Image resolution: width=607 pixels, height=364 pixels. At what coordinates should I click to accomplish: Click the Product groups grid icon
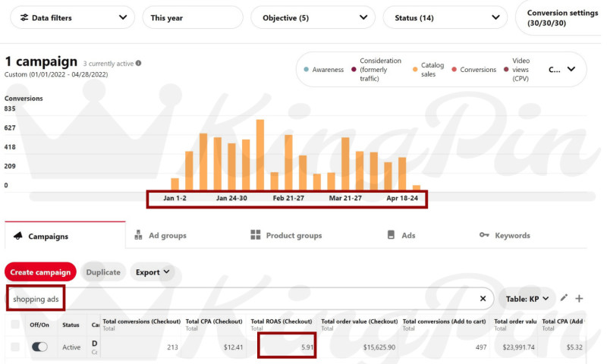coord(256,235)
